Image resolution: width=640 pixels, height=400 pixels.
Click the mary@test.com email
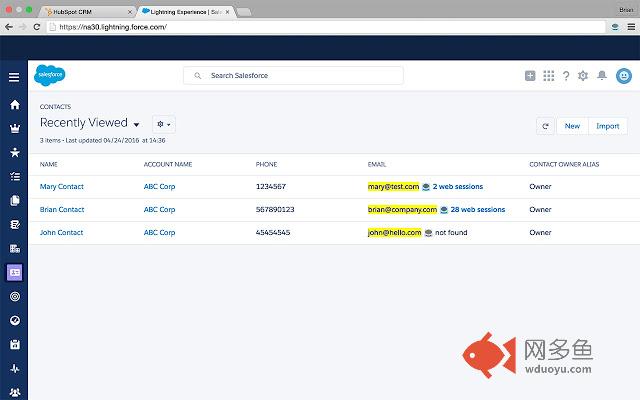[393, 187]
